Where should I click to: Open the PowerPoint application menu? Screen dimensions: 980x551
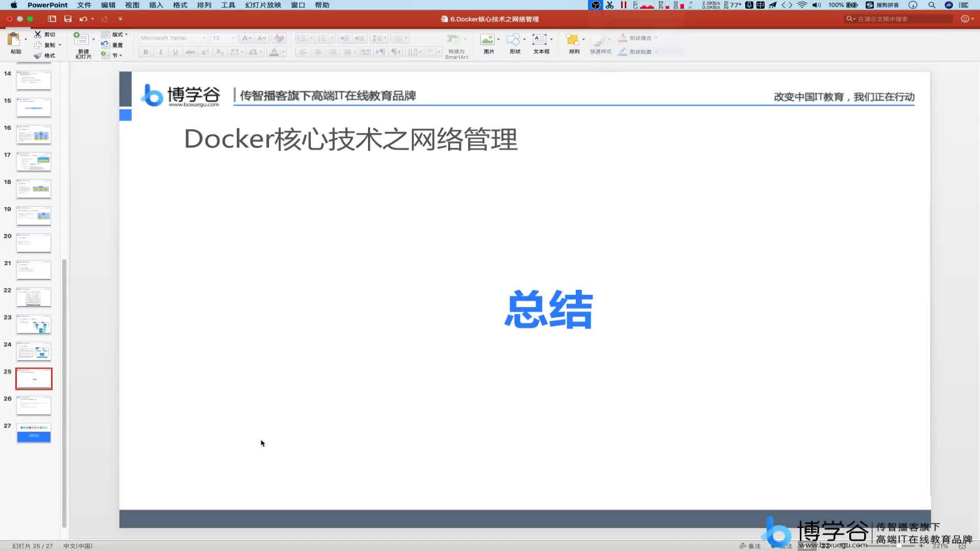[47, 5]
